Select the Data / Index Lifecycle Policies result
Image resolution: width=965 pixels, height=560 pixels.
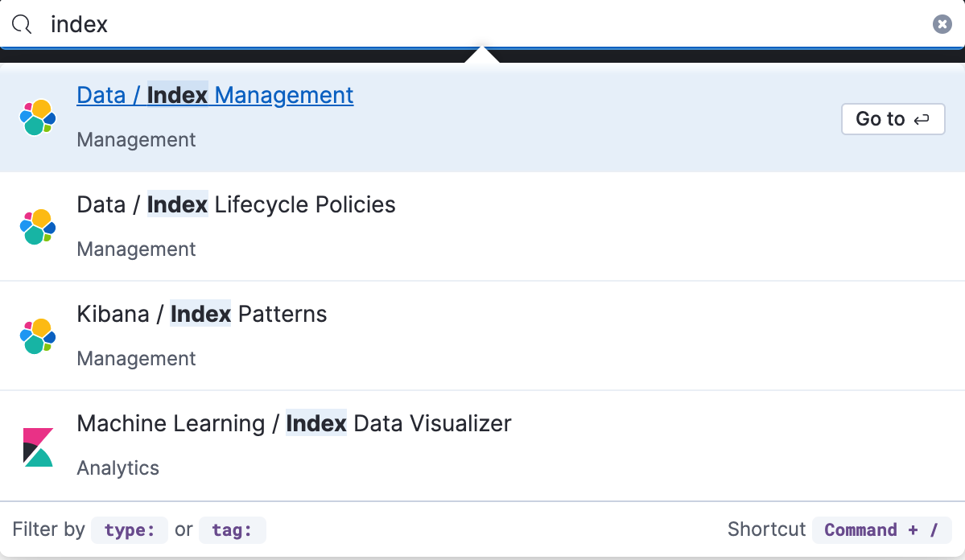point(235,204)
